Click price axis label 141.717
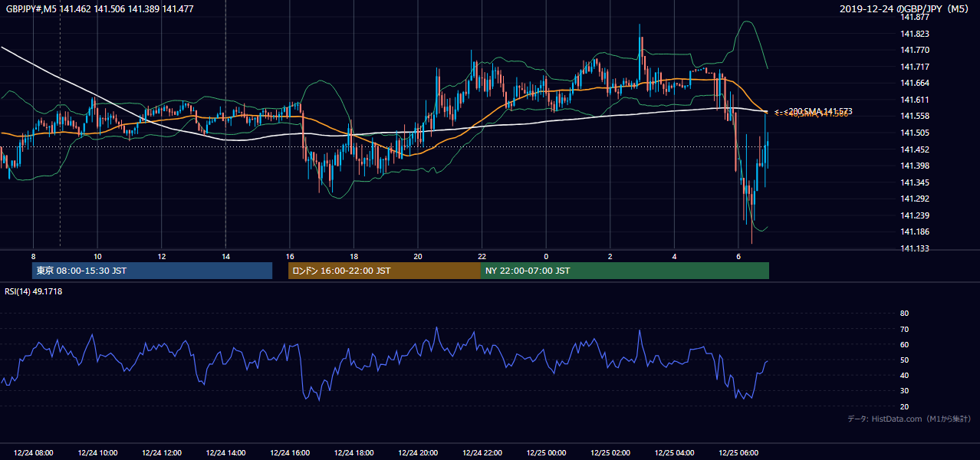Viewport: 980px width, 460px height. pyautogui.click(x=915, y=67)
